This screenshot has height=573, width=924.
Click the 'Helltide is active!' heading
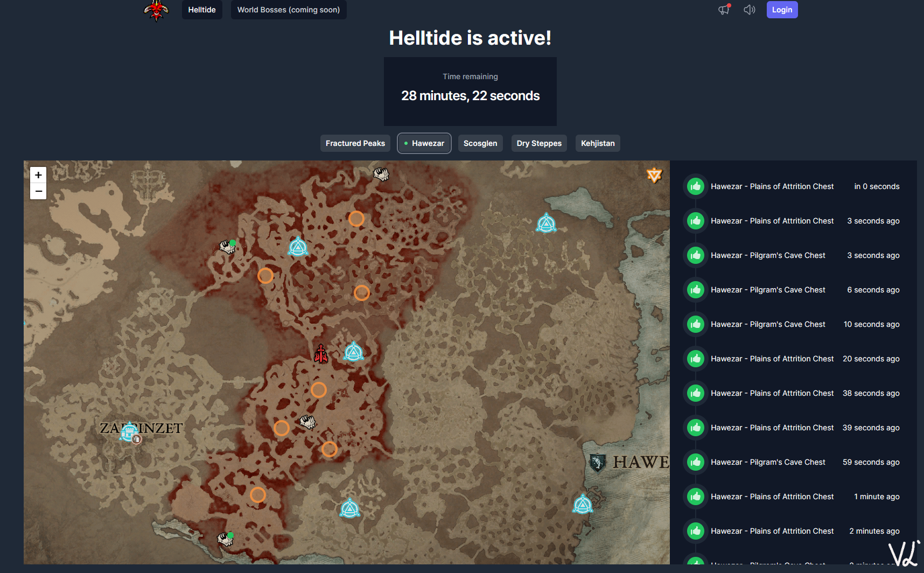(x=470, y=38)
